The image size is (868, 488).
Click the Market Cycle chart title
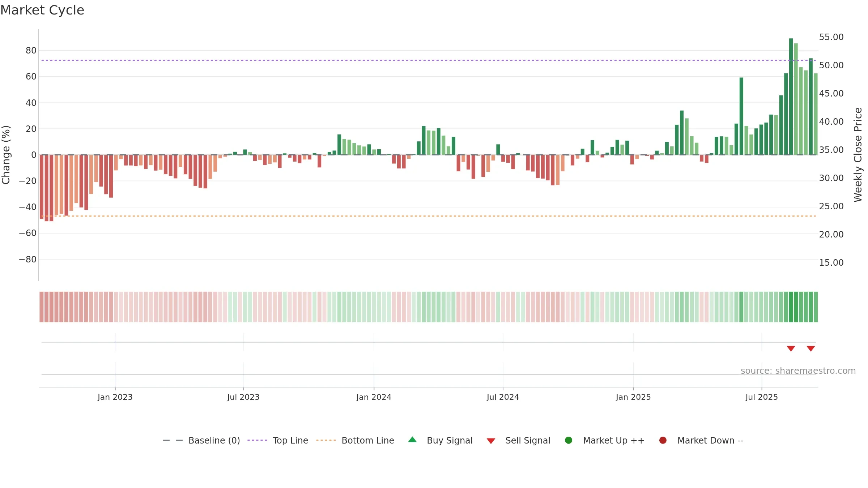point(42,10)
